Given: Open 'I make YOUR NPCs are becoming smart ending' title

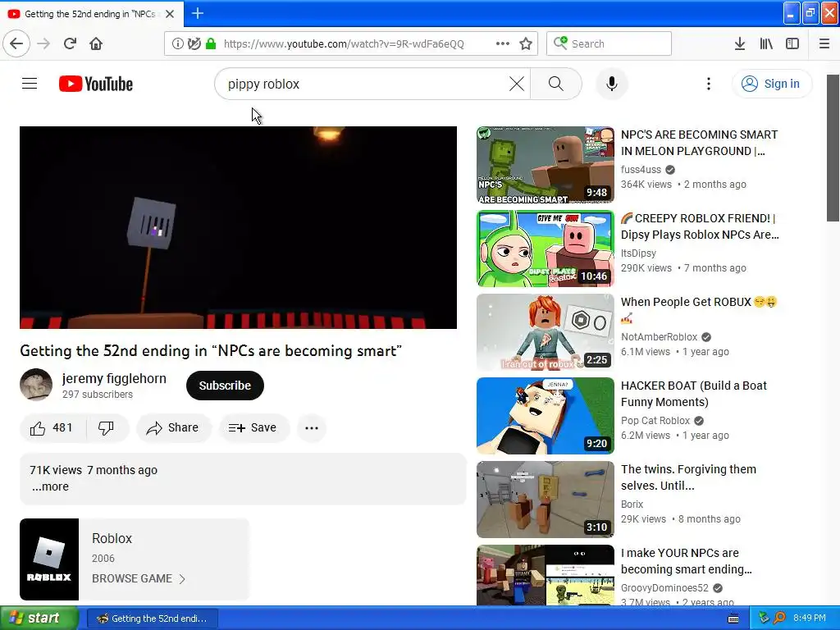Looking at the screenshot, I should [x=687, y=561].
